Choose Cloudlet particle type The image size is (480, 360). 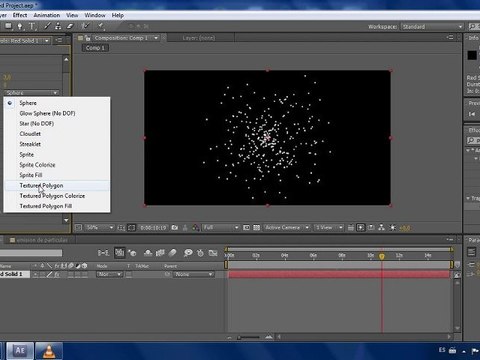30,134
